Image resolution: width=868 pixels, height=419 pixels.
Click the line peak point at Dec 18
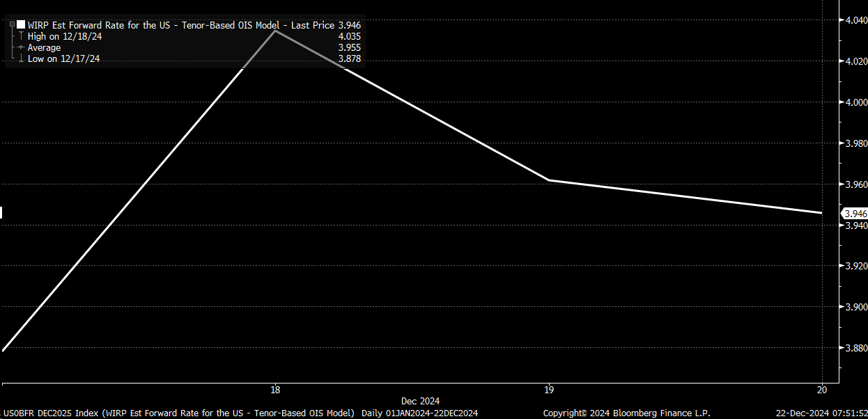pyautogui.click(x=275, y=31)
